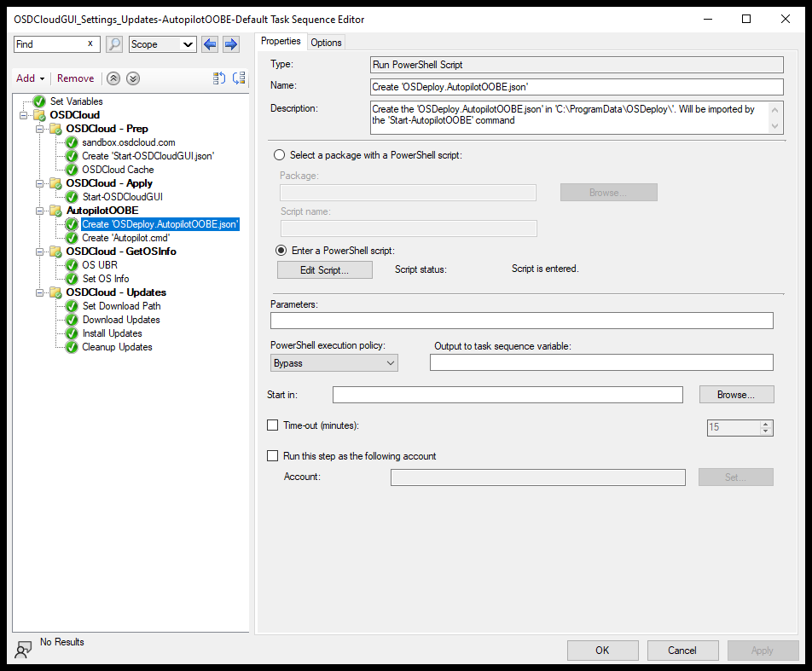This screenshot has height=671, width=812.
Task: Increase the Time-out value with the spinner
Action: 767,423
